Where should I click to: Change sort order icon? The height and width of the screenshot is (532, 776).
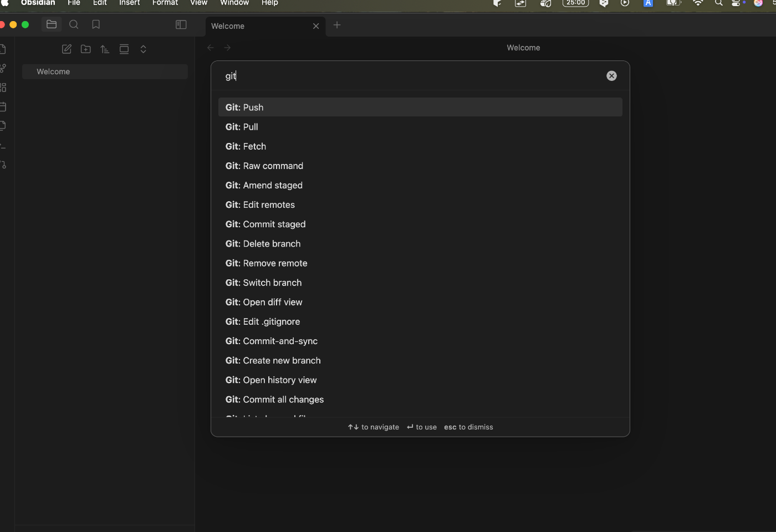point(105,49)
